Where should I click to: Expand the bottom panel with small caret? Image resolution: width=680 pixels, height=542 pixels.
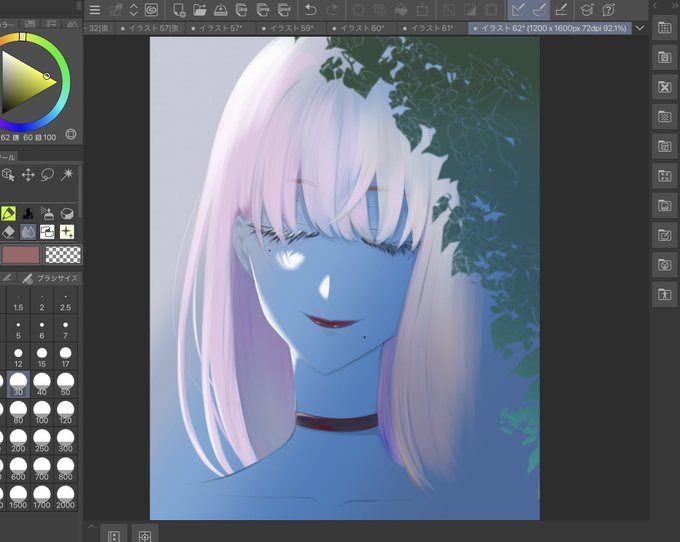[92, 527]
